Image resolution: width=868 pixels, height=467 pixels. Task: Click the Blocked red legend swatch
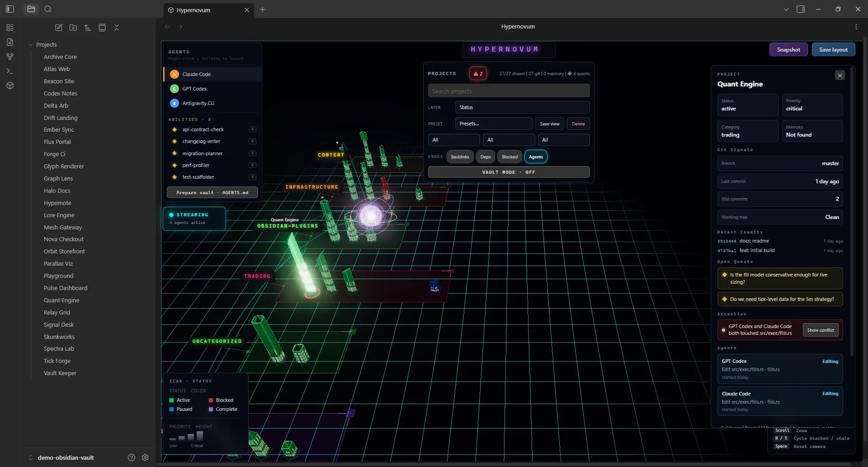211,400
